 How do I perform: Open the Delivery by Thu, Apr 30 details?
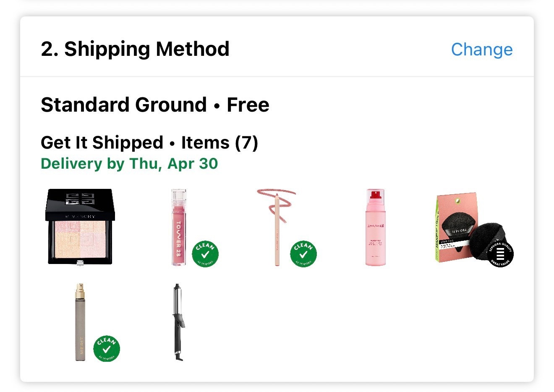pyautogui.click(x=129, y=164)
